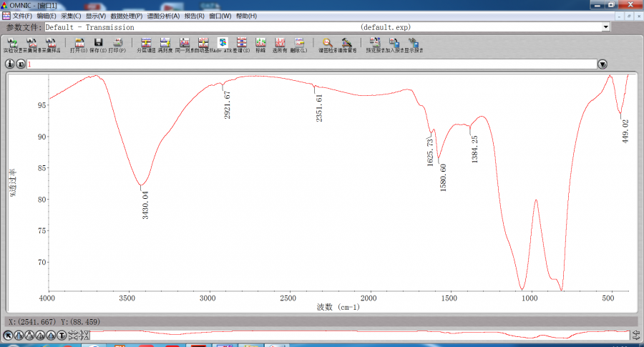Click the select all (选所有) icon
The width and height of the screenshot is (644, 347).
point(280,45)
